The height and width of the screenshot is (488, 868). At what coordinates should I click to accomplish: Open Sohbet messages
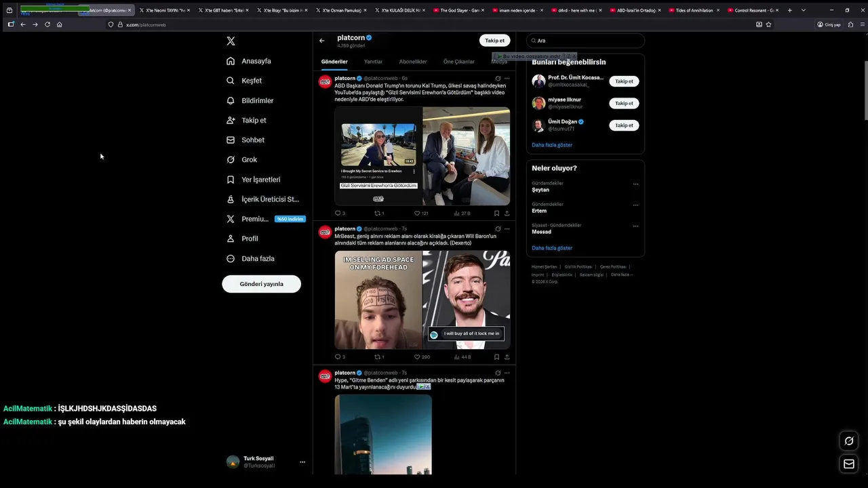click(245, 140)
